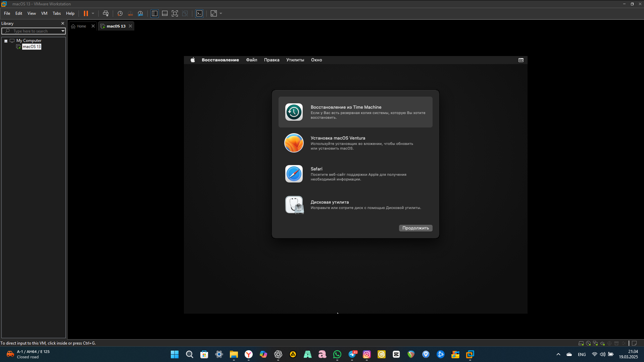Open the message log note icon

(x=634, y=344)
